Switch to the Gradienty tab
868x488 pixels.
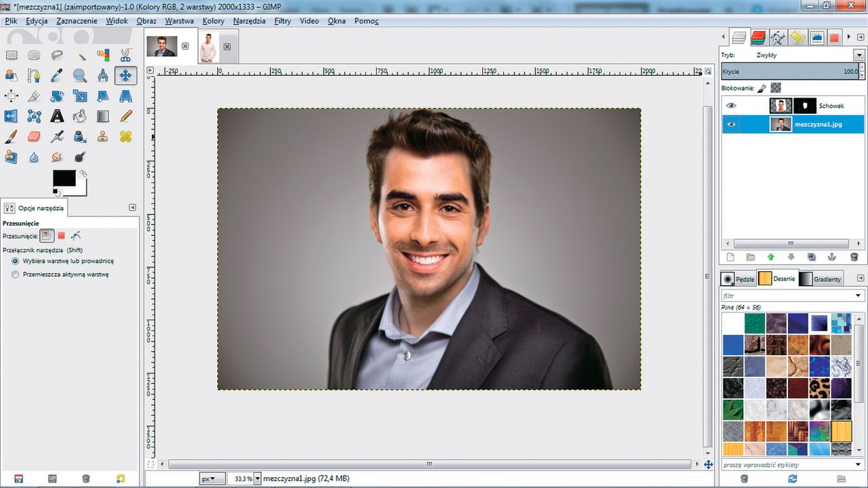tap(821, 279)
